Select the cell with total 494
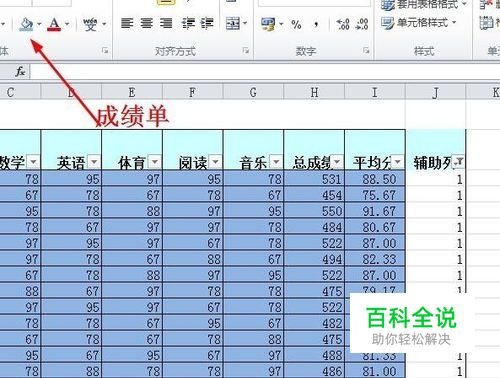500x378 pixels. pyautogui.click(x=314, y=259)
